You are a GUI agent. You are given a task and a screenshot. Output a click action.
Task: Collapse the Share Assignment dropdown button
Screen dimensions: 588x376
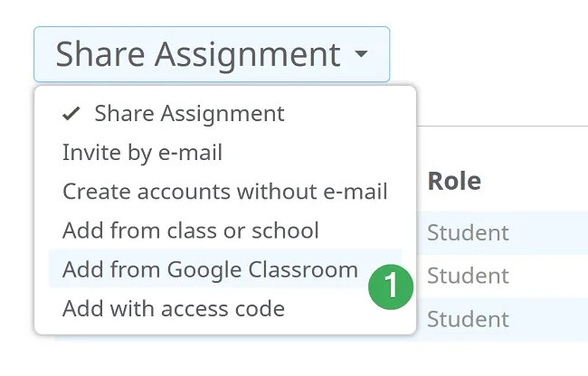pyautogui.click(x=212, y=54)
